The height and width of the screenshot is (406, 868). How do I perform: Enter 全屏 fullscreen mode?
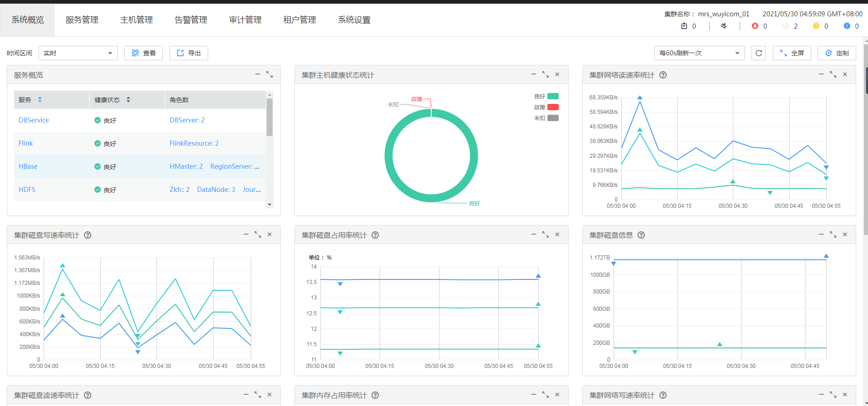[x=792, y=53]
